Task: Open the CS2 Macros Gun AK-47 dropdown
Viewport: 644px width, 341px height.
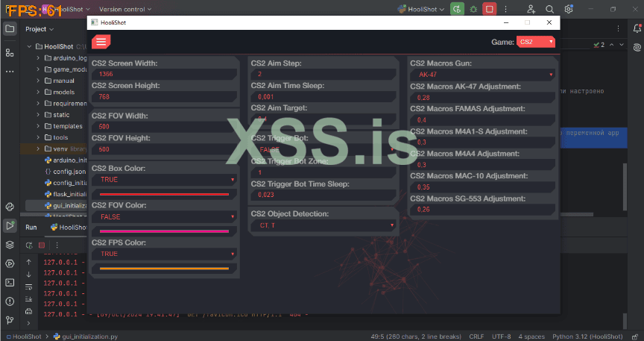Action: 482,75
